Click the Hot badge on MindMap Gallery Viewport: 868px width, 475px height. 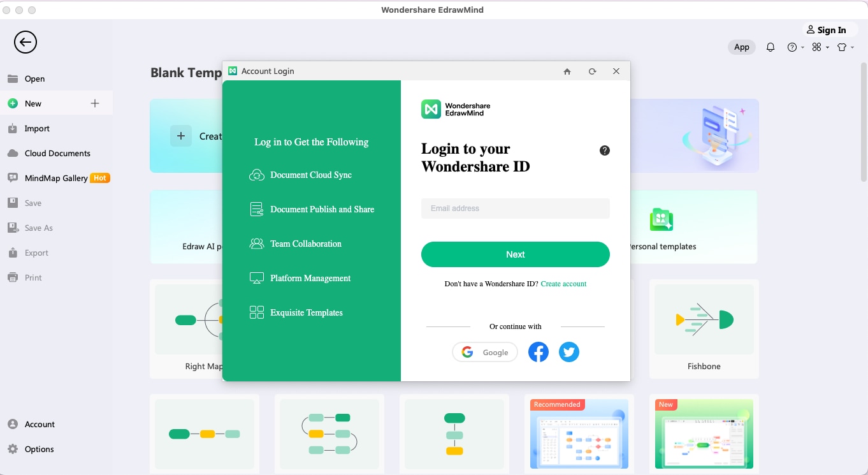100,179
